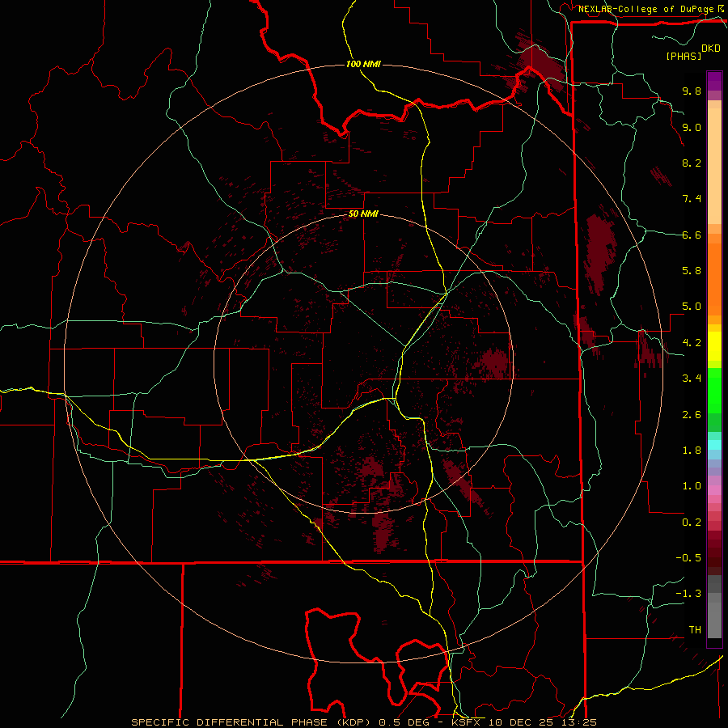
Task: Click the 5.8 value on the color scale
Action: pos(692,271)
